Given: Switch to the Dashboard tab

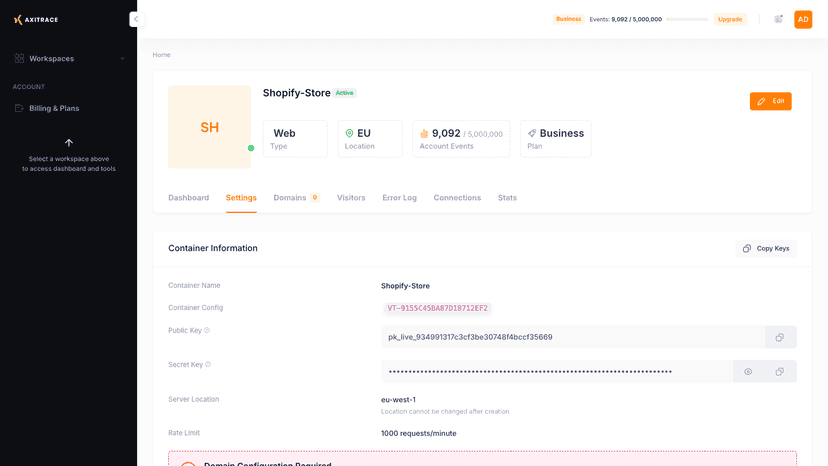Looking at the screenshot, I should pyautogui.click(x=189, y=198).
